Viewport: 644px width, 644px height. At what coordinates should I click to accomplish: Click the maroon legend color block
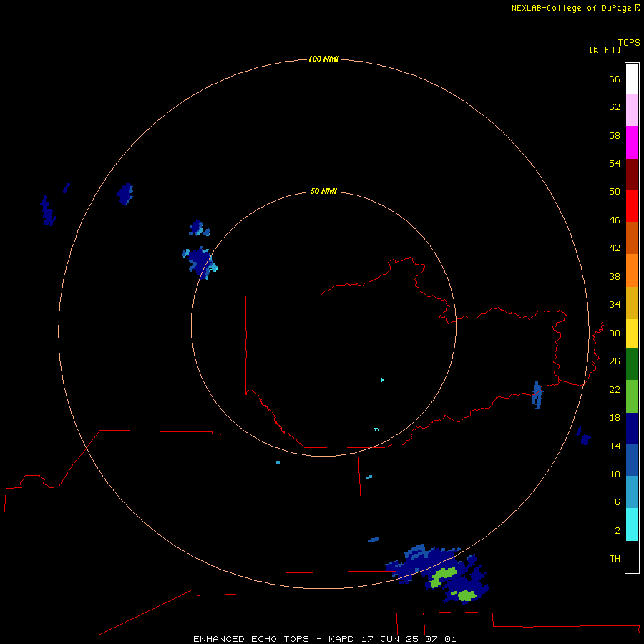coord(632,174)
